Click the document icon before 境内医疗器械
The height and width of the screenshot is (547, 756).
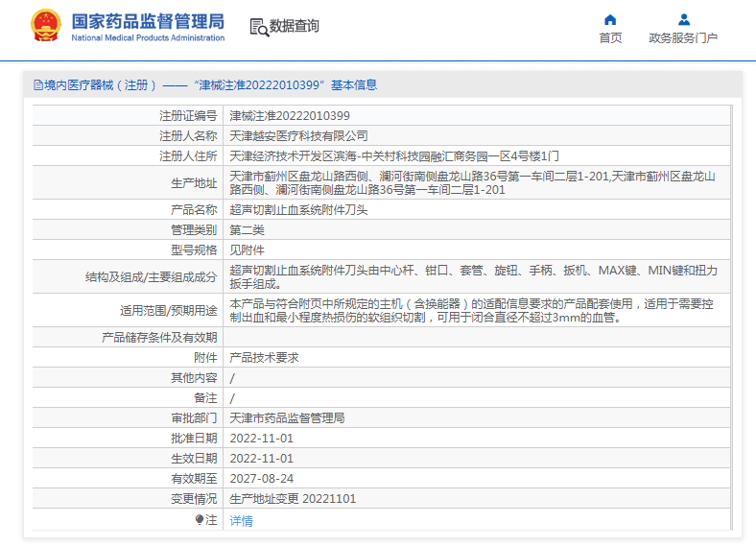(38, 85)
